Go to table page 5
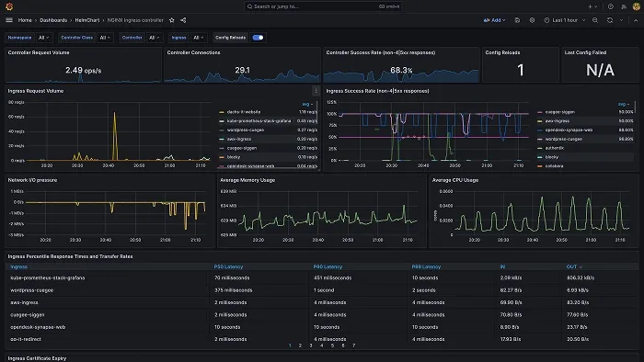This screenshot has height=362, width=644. (x=332, y=345)
